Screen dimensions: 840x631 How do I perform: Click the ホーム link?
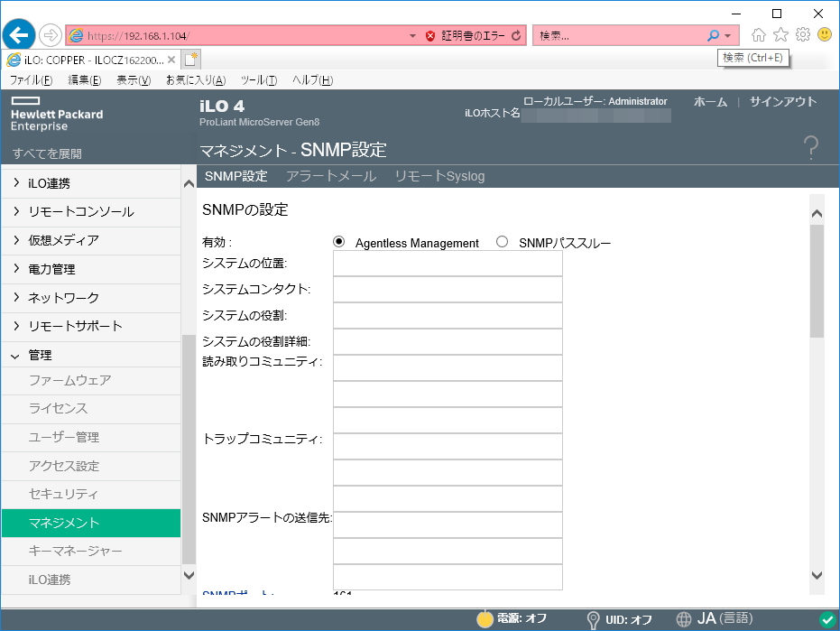[710, 102]
